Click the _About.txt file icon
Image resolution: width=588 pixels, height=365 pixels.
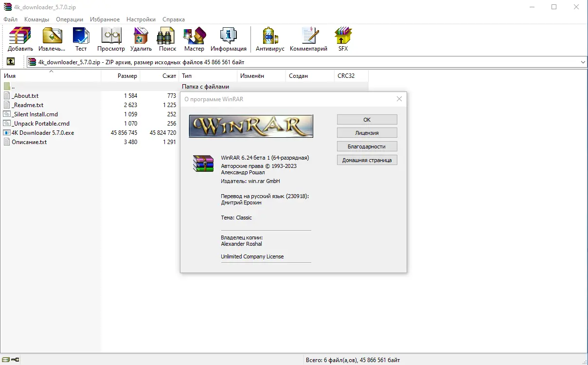click(7, 96)
